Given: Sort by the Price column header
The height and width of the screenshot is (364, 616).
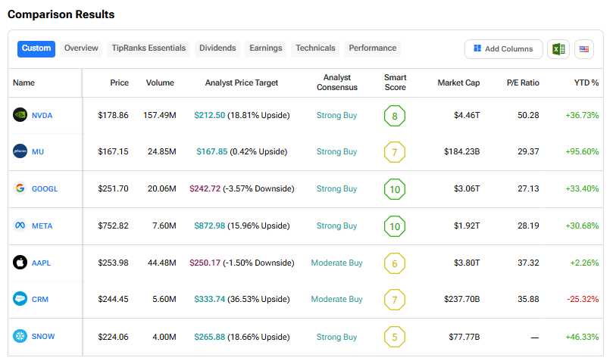Looking at the screenshot, I should click(x=120, y=82).
